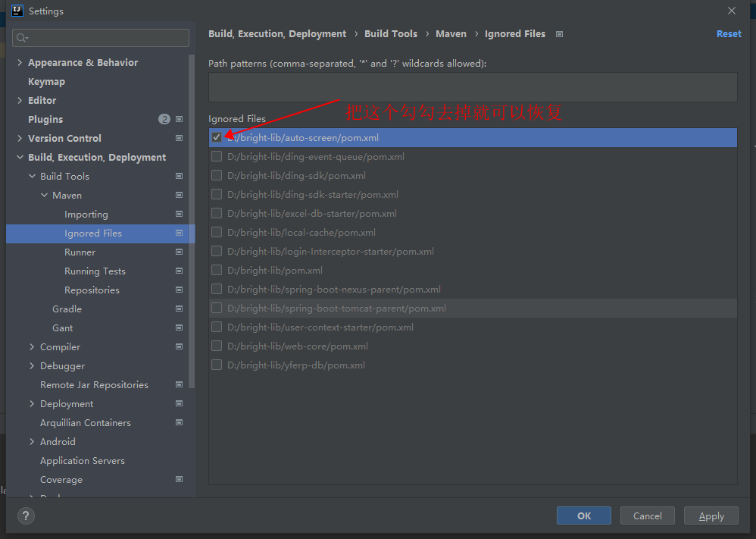Collapse the Build Tools arrow
This screenshot has height=539, width=756.
[x=32, y=176]
